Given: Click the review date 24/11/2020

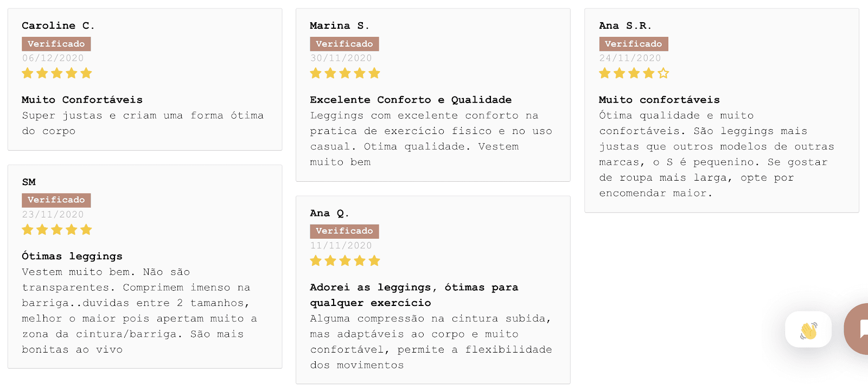Looking at the screenshot, I should pyautogui.click(x=630, y=58).
